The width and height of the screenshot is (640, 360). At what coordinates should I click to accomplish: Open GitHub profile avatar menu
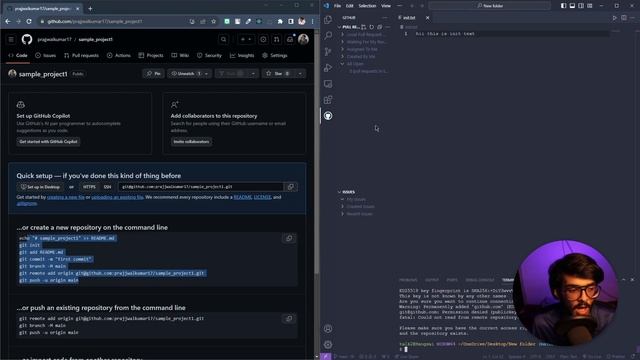click(303, 39)
